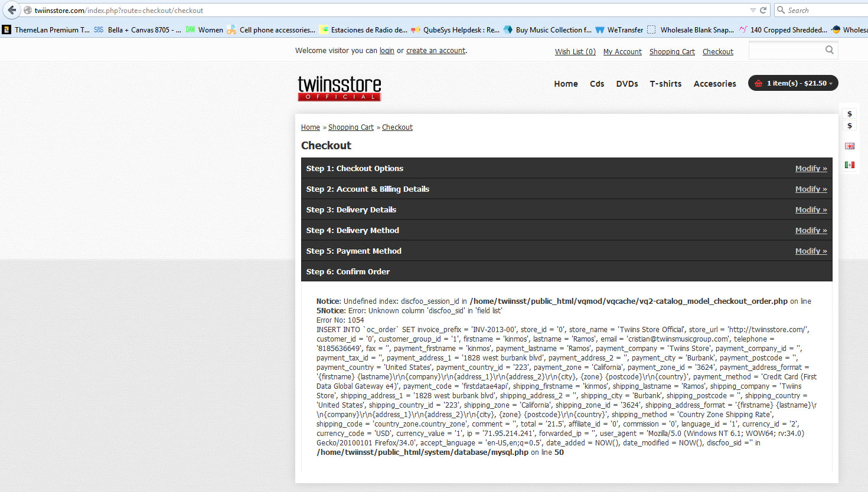Open the DVDs menu category
Image resolution: width=868 pixels, height=492 pixels.
627,84
